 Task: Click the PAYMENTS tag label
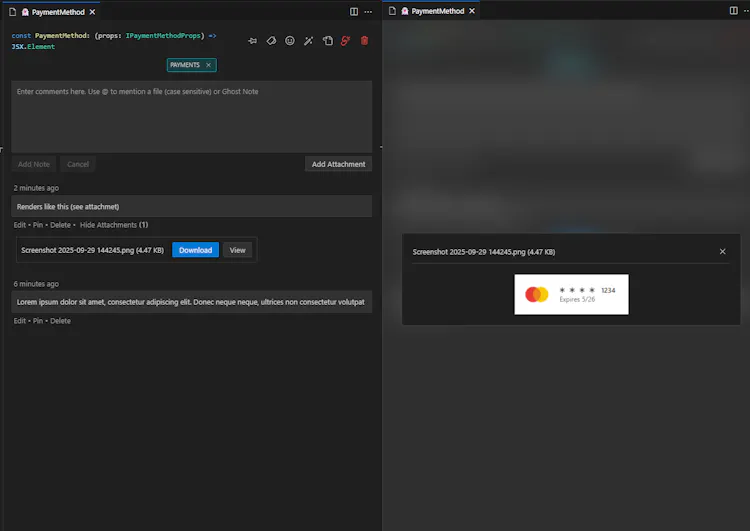[185, 65]
